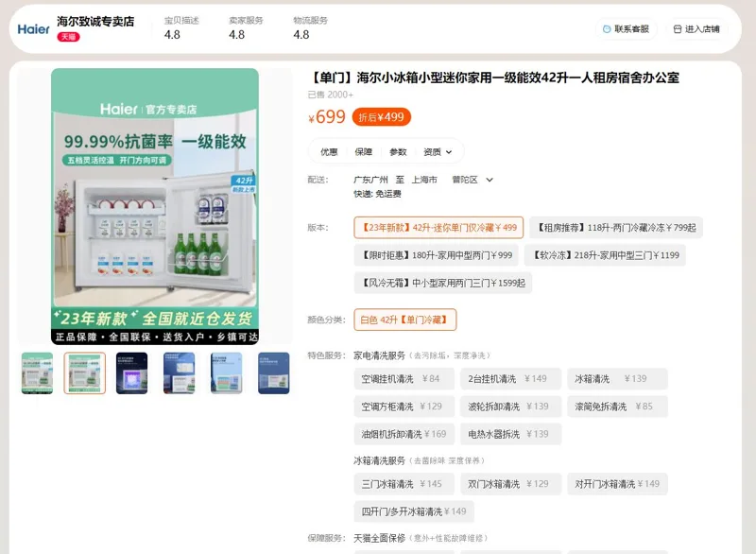Click the 联系客服 chat icon
Screen dimensions: 756x554
point(607,29)
